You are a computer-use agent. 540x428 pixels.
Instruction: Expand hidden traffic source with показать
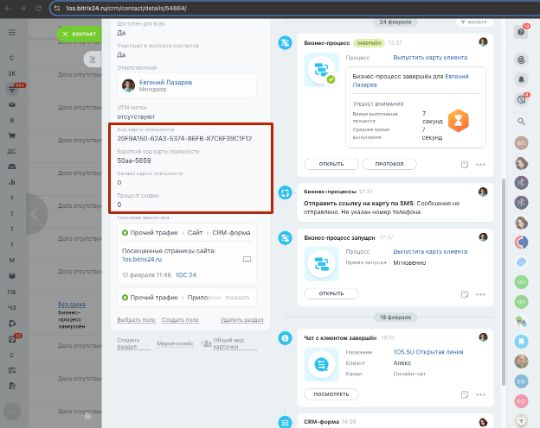(x=237, y=297)
